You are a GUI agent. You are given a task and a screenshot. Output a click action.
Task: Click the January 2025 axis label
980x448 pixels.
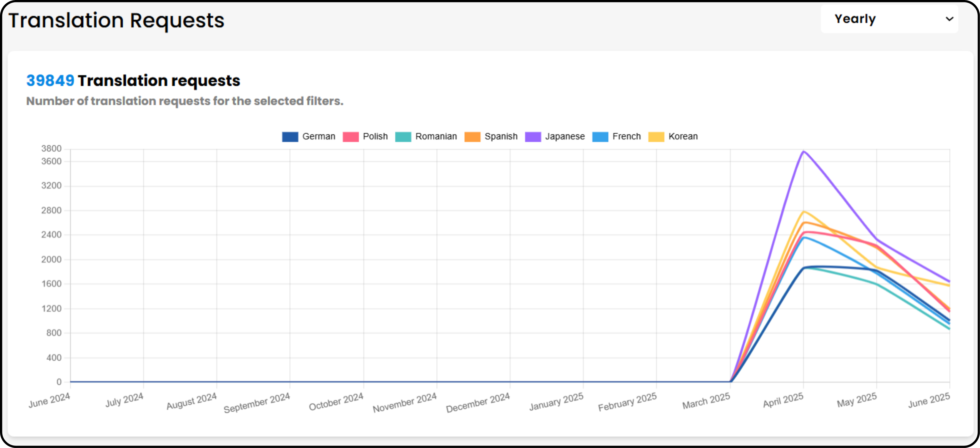(556, 402)
